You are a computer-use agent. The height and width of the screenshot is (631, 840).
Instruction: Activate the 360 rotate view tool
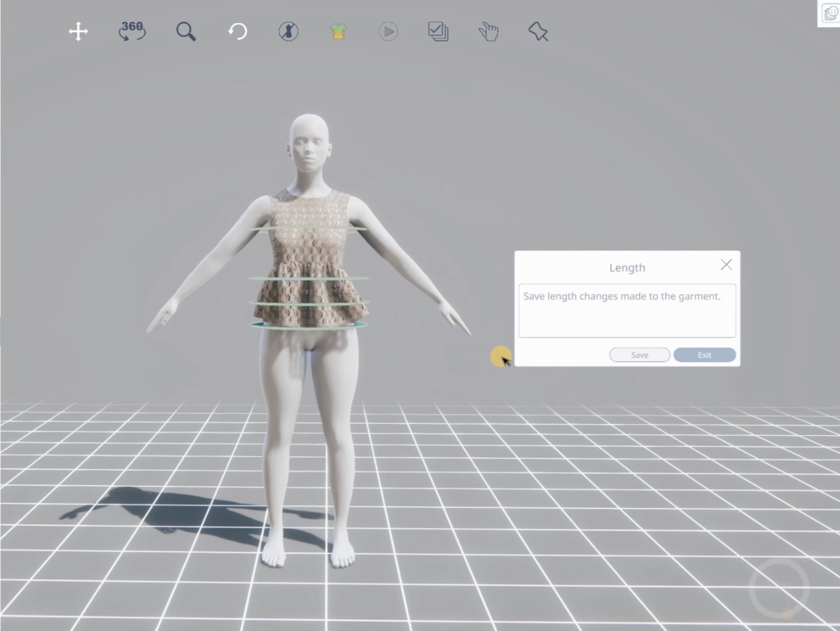pos(132,31)
